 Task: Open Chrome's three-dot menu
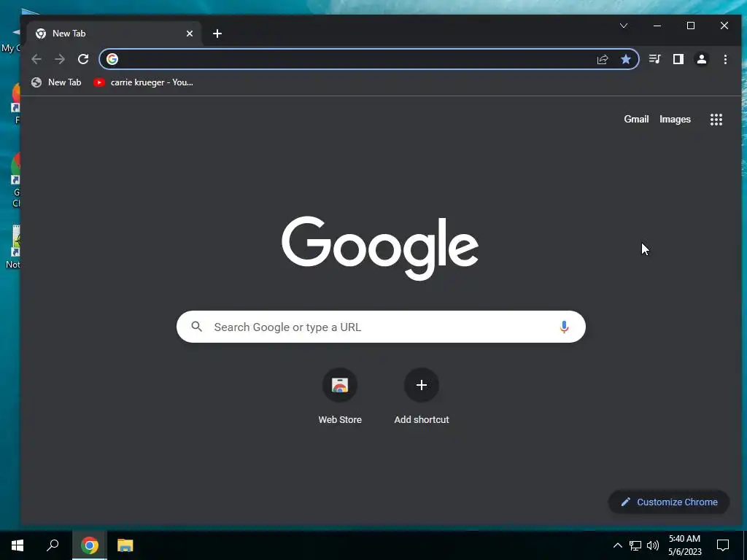point(725,59)
